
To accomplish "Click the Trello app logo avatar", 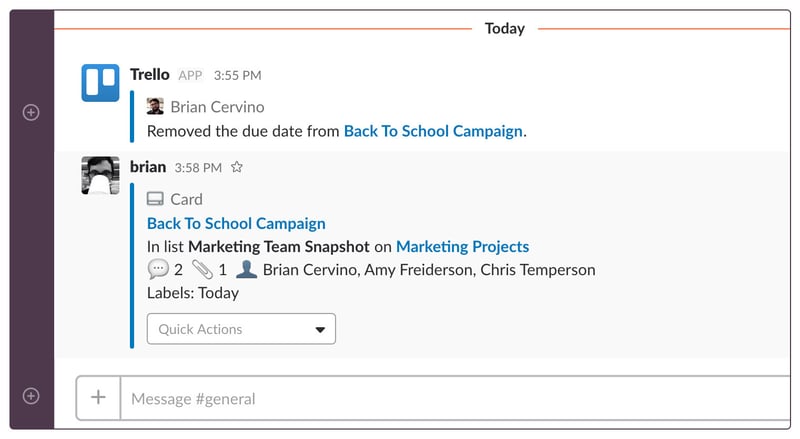I will (101, 83).
